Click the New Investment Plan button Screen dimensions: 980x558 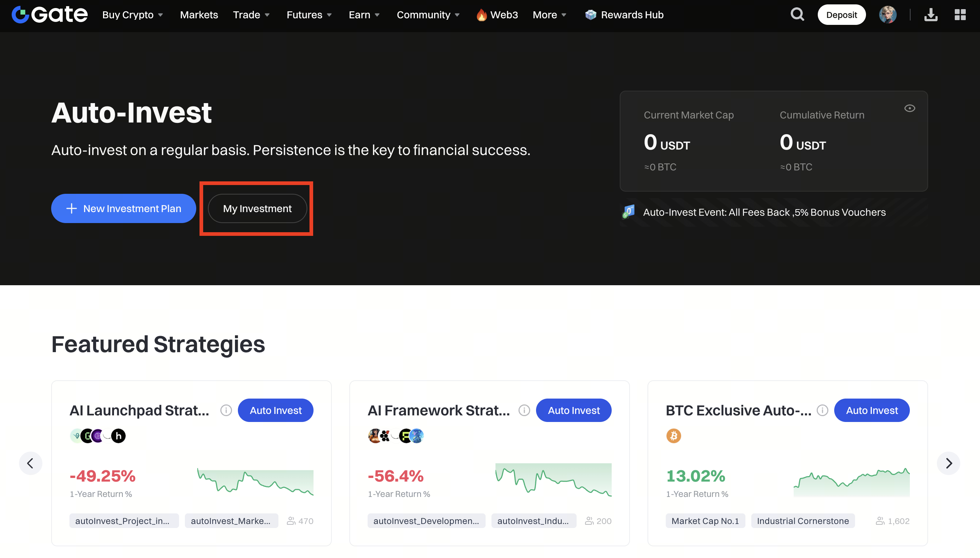tap(123, 208)
